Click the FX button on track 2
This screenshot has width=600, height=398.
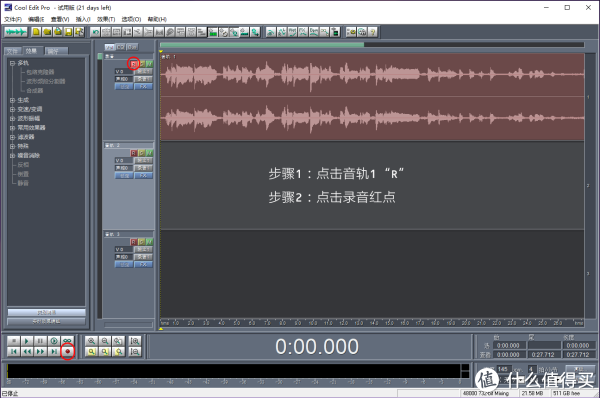click(x=143, y=176)
